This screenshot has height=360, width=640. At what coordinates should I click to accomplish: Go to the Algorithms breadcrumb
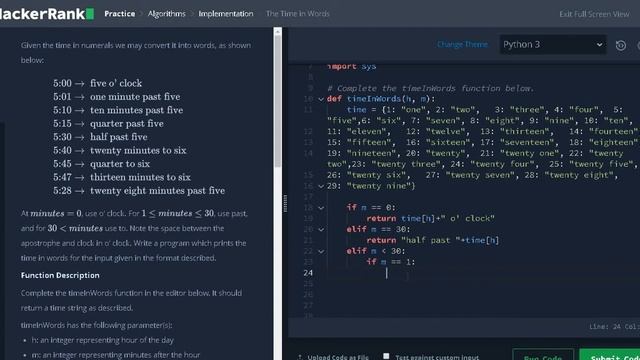point(167,13)
